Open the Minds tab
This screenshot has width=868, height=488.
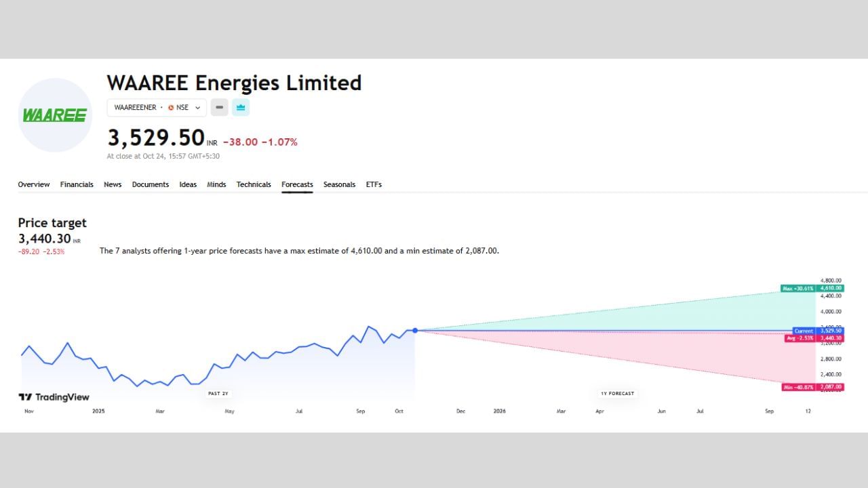click(216, 184)
